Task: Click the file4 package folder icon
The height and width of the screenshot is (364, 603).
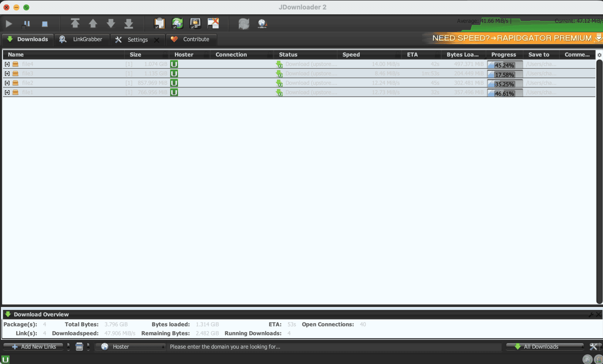Action: coord(15,64)
